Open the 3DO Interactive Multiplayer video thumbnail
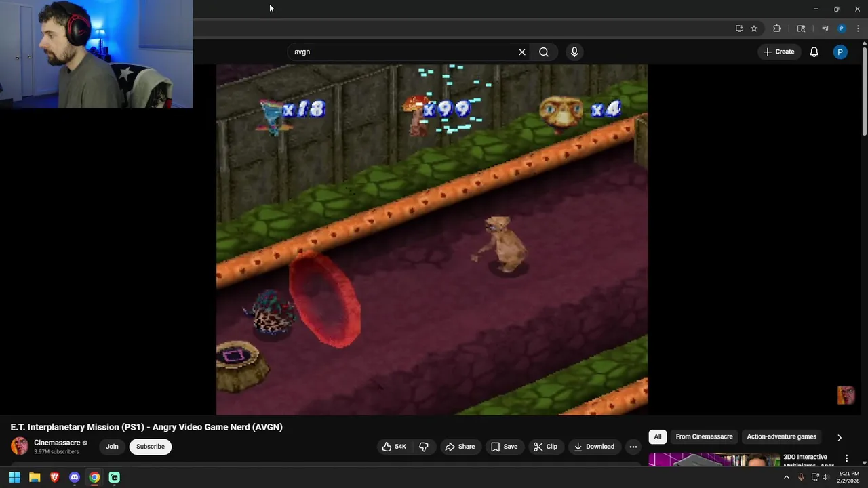The height and width of the screenshot is (488, 868). 714,460
